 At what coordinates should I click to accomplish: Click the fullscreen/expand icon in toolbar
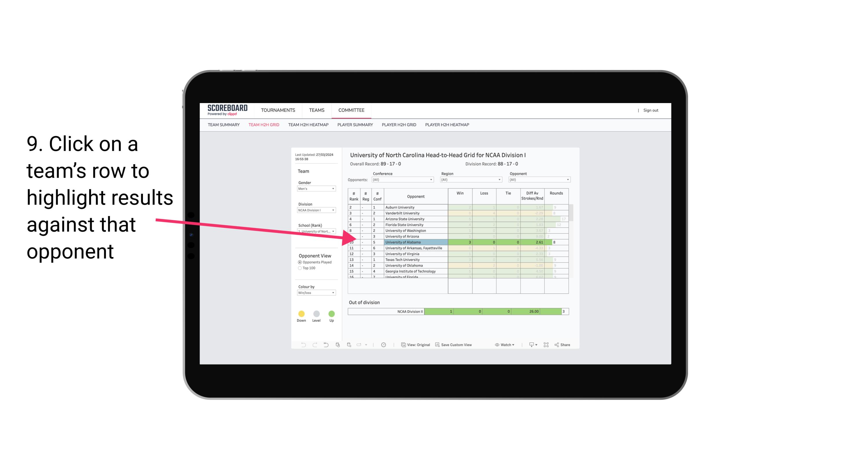click(x=547, y=346)
